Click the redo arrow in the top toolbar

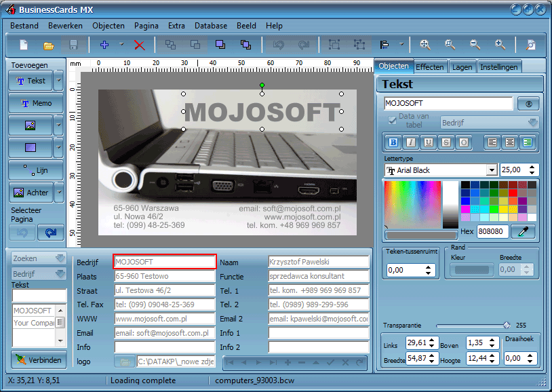tap(303, 45)
